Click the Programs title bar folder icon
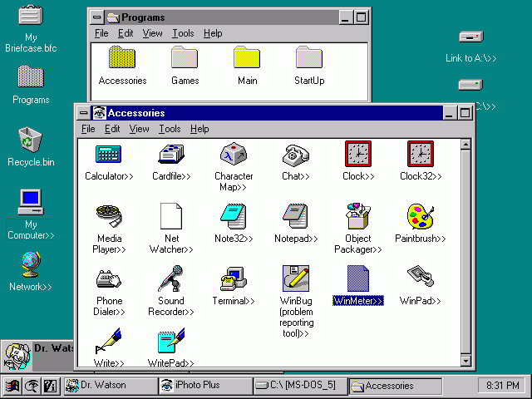The image size is (532, 399). point(113,17)
